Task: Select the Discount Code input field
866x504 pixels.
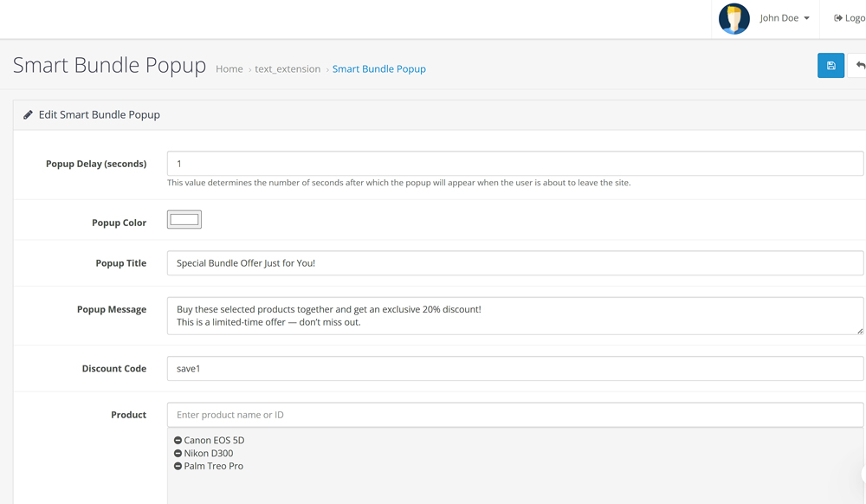Action: 514,368
